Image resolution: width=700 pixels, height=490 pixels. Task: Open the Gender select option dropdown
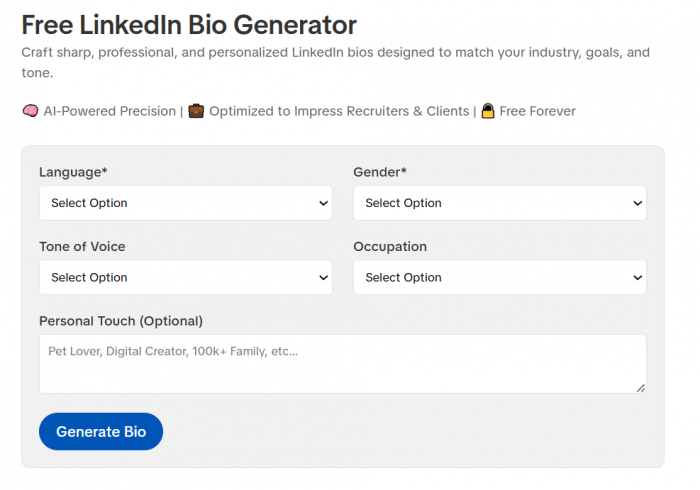(x=500, y=203)
